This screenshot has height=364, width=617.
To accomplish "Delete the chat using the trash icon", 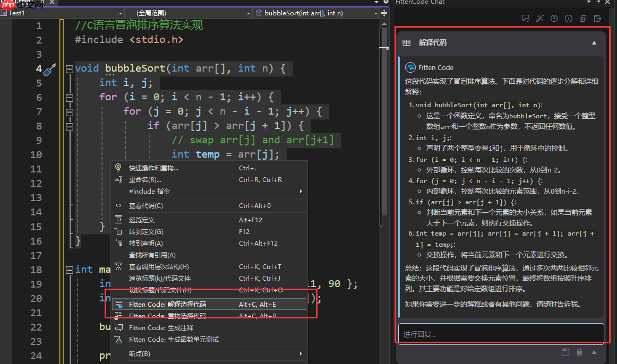I will pyautogui.click(x=579, y=352).
